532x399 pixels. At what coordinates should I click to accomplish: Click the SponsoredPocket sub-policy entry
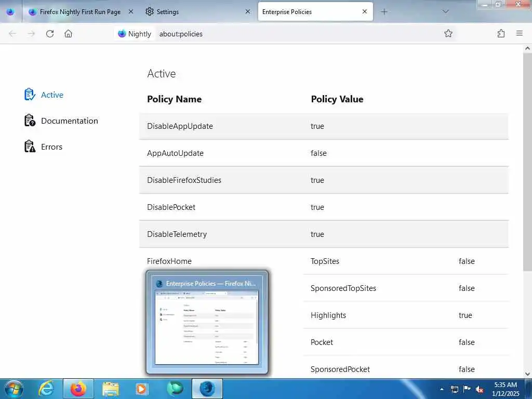pyautogui.click(x=340, y=369)
